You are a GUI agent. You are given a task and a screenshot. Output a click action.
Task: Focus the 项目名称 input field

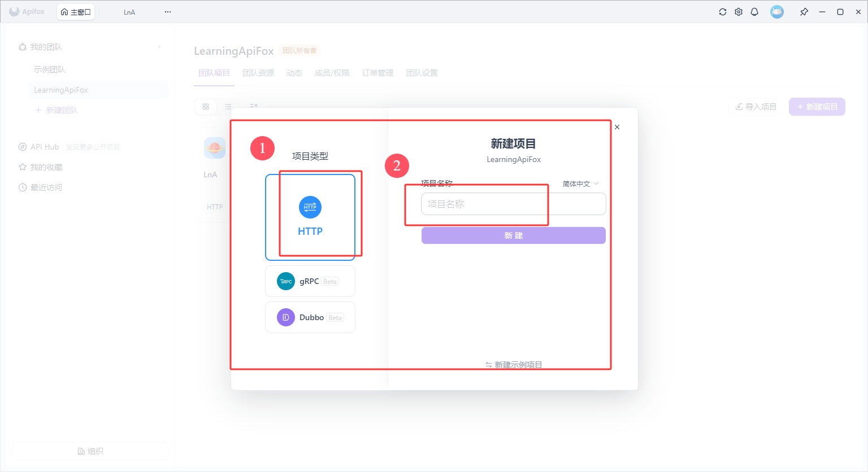[x=514, y=204]
